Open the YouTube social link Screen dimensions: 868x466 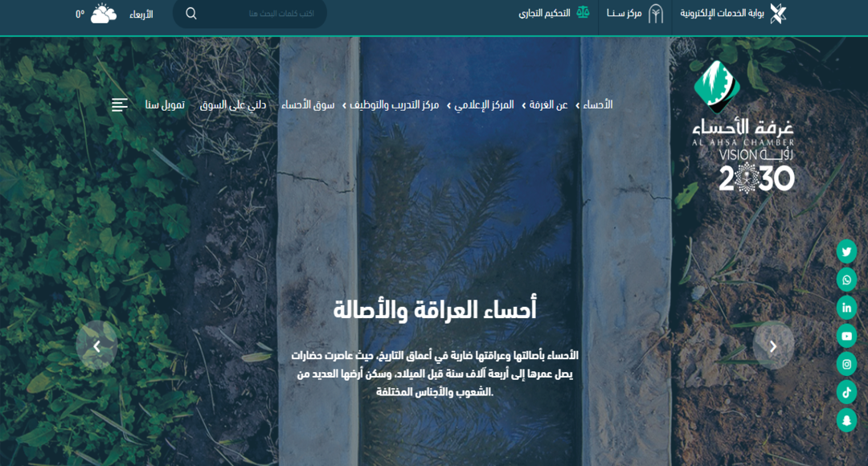846,336
